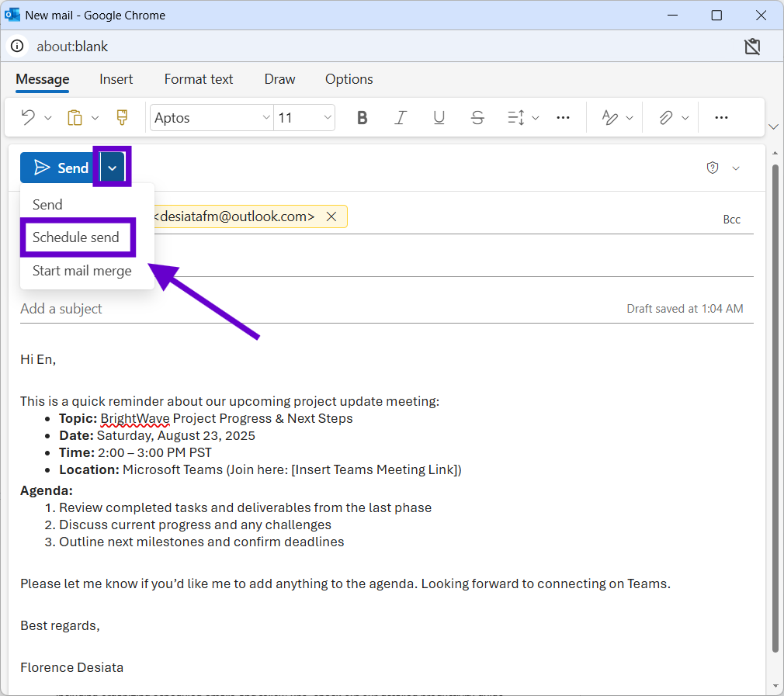Screen dimensions: 784x696
Task: Expand the Styles dropdown arrow
Action: (630, 118)
